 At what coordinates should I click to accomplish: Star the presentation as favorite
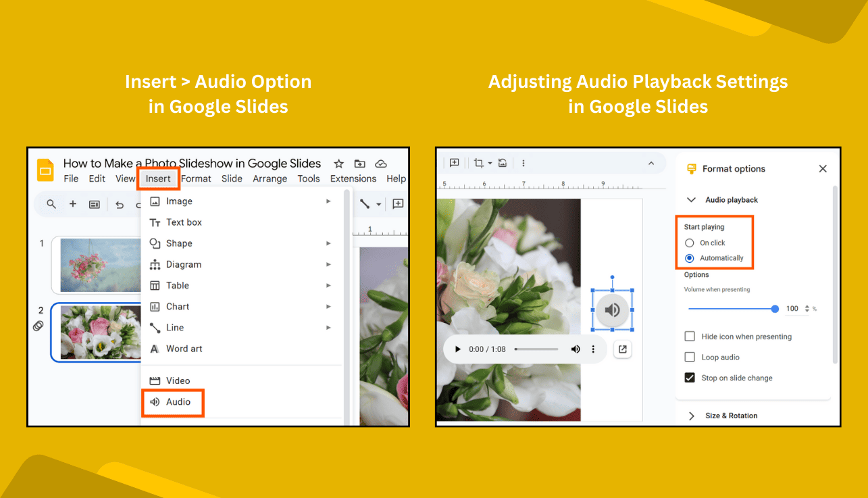pos(338,164)
